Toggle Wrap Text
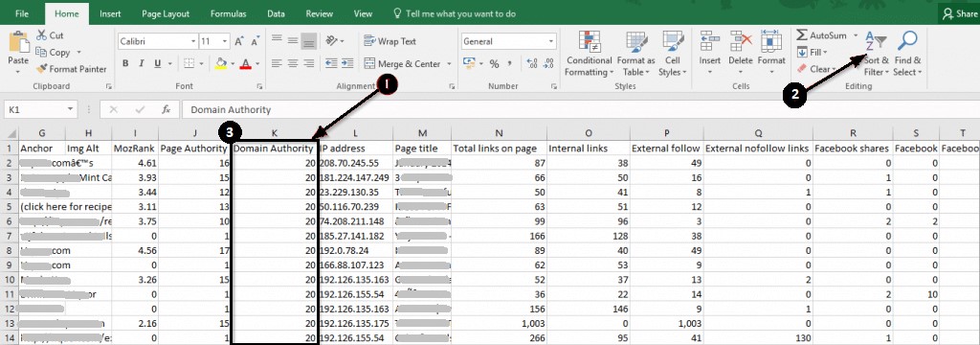This screenshot has width=980, height=345. [x=390, y=41]
